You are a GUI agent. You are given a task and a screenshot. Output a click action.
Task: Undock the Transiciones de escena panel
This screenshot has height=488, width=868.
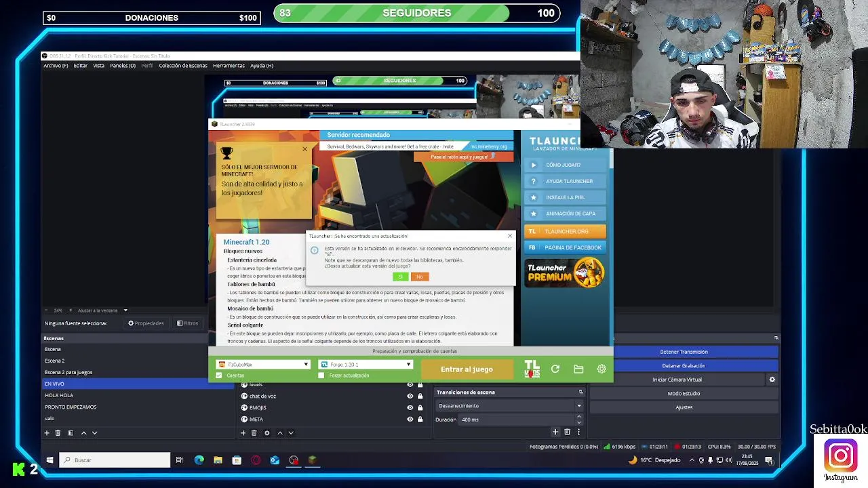point(580,392)
